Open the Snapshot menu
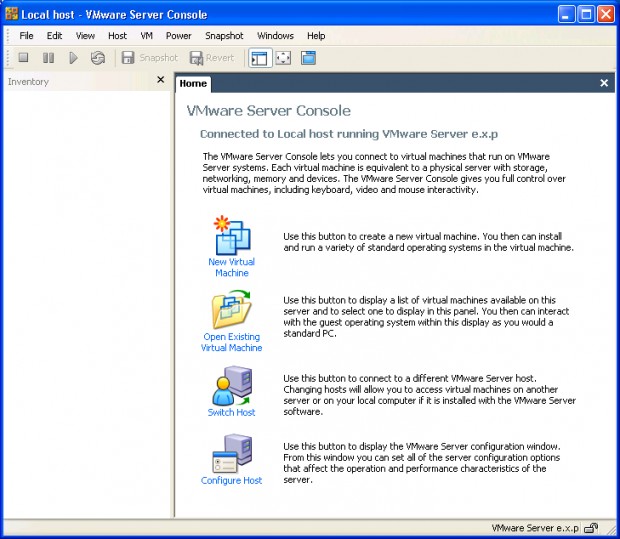This screenshot has width=620, height=539. tap(224, 36)
